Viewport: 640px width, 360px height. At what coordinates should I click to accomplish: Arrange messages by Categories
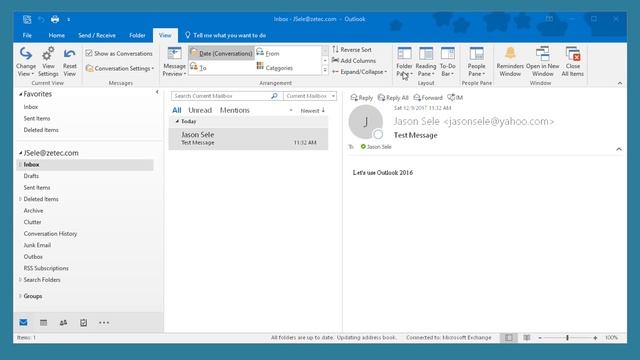274,67
